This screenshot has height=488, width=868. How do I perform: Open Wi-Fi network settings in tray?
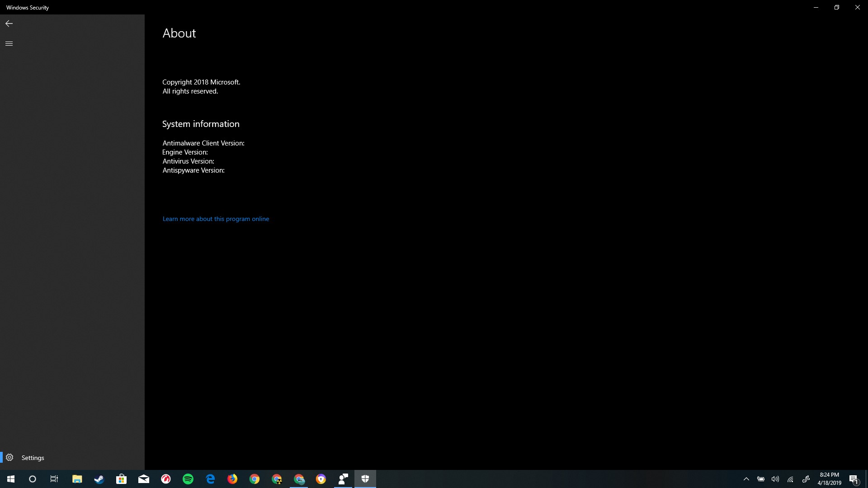[x=790, y=479]
